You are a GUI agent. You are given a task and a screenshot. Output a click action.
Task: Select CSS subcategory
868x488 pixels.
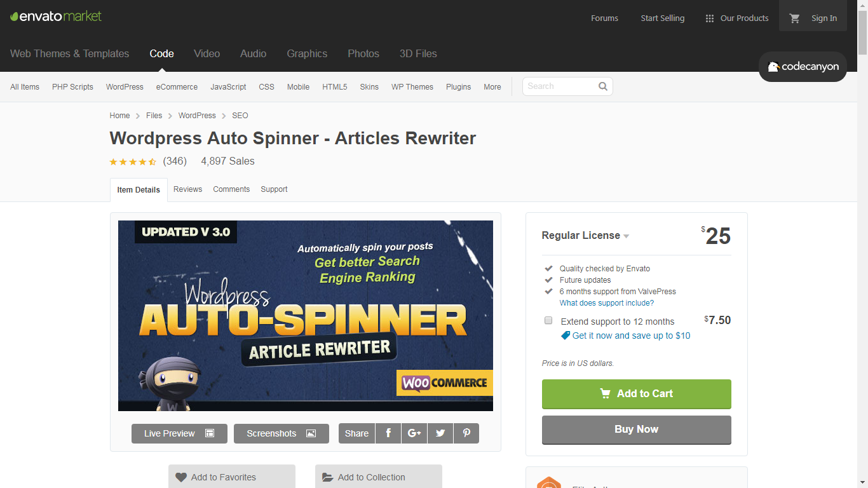[266, 87]
